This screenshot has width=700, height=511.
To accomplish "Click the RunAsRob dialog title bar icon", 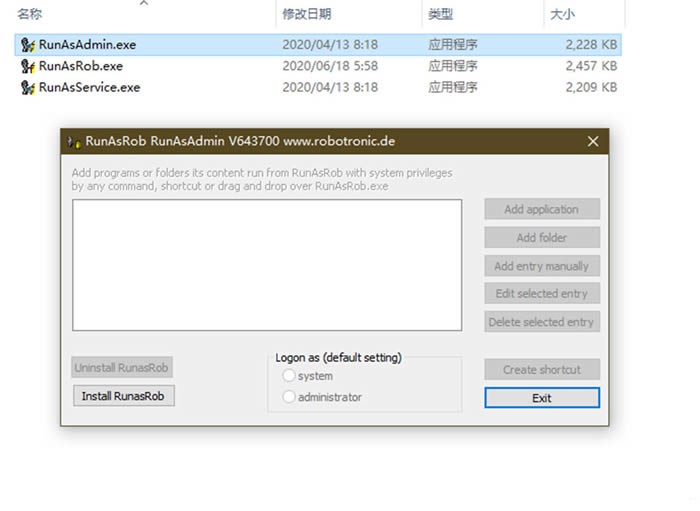I will click(x=74, y=141).
